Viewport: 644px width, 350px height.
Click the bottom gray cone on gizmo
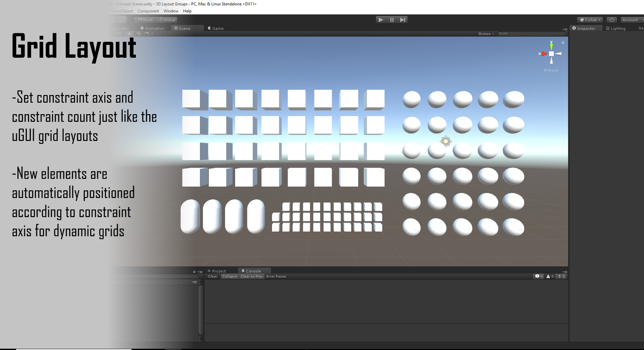[x=551, y=61]
